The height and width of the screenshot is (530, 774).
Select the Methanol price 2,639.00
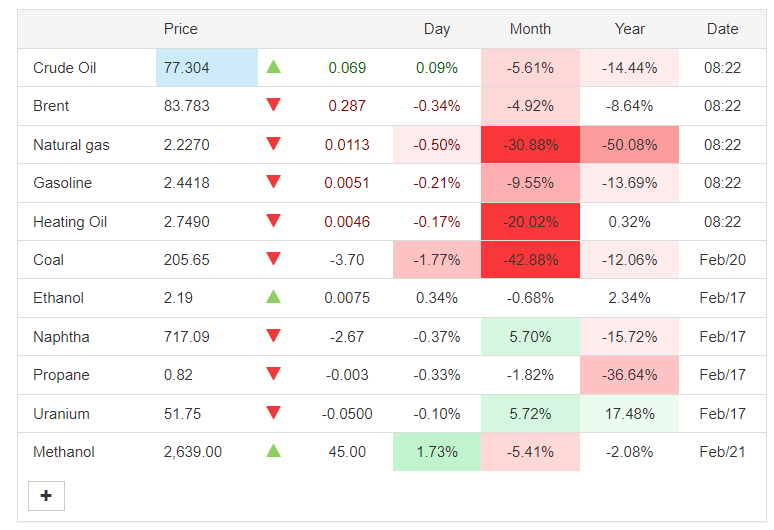coord(193,452)
